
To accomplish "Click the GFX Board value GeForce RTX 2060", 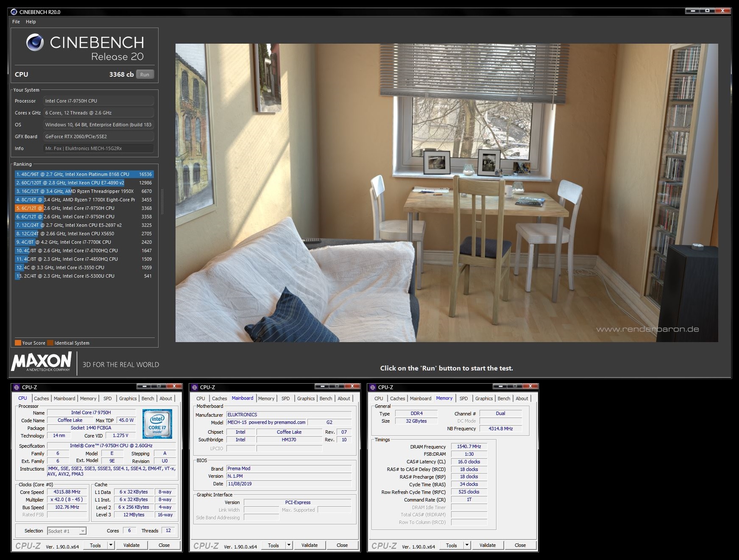I will [99, 137].
